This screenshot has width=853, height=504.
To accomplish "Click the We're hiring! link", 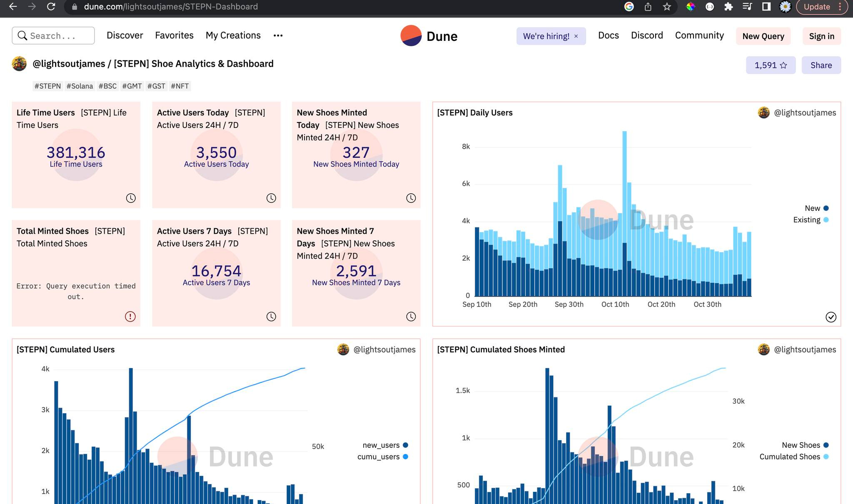I will click(546, 36).
